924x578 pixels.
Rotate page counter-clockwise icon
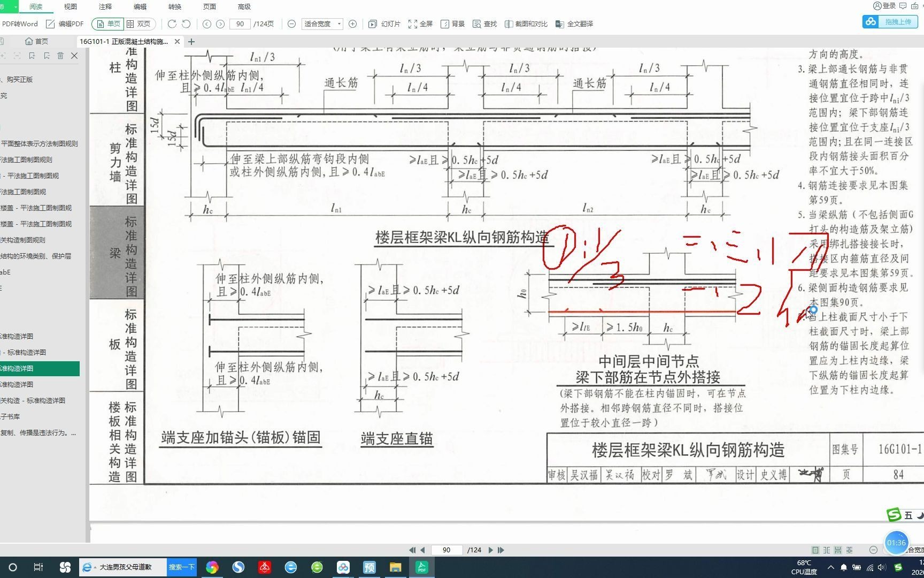(186, 24)
